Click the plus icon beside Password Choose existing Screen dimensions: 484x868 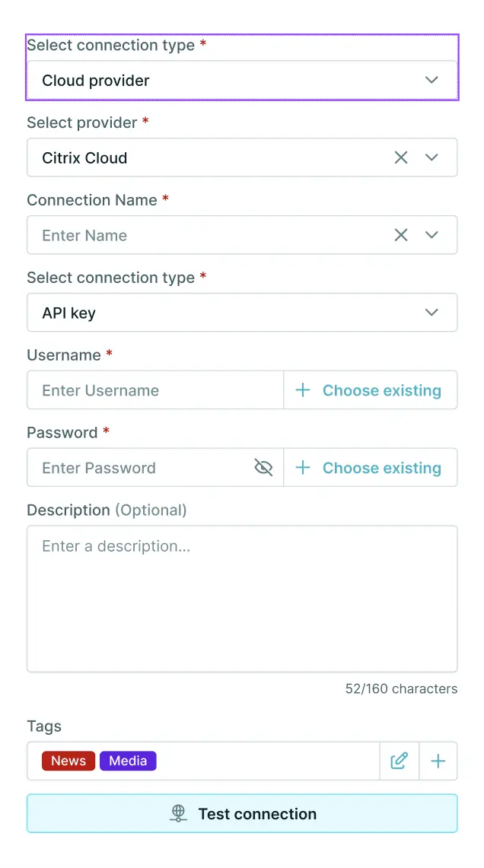302,467
